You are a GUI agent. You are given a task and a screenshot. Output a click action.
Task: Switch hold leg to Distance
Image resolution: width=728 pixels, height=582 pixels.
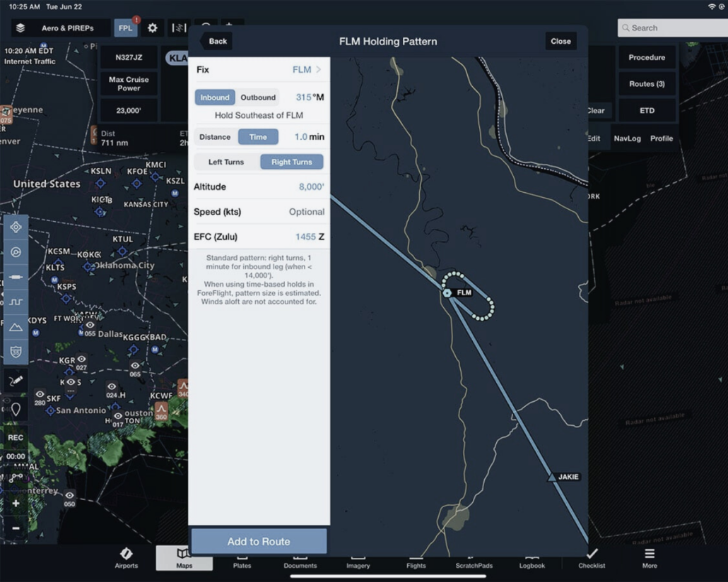click(215, 137)
